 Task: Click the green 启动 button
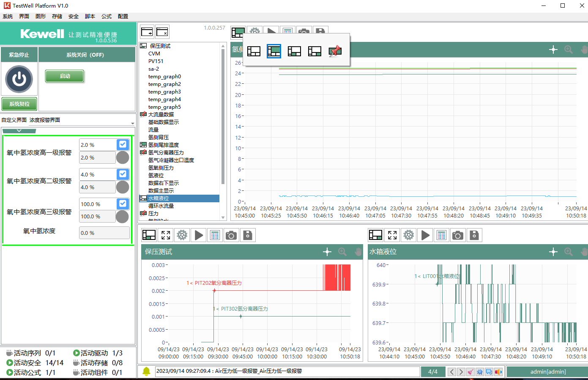pyautogui.click(x=65, y=76)
